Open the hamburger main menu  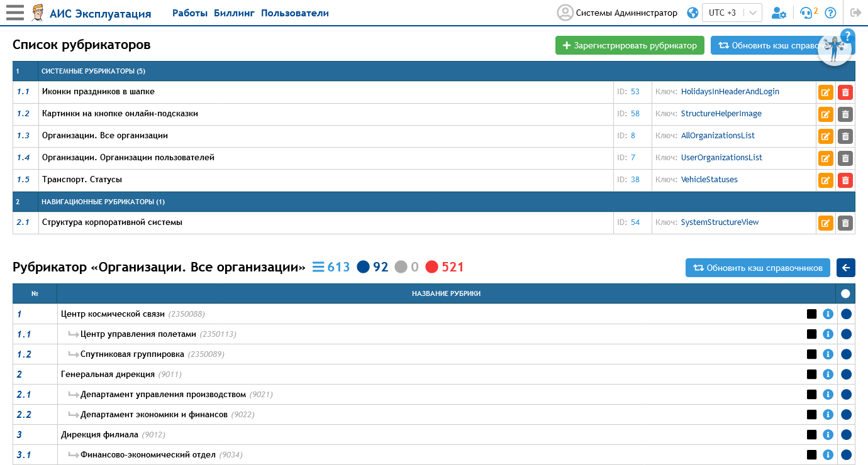click(14, 13)
